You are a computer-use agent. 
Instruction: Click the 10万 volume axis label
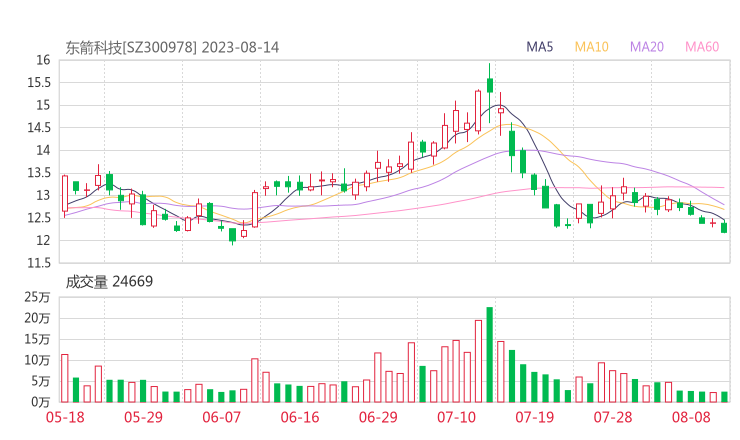coord(37,360)
